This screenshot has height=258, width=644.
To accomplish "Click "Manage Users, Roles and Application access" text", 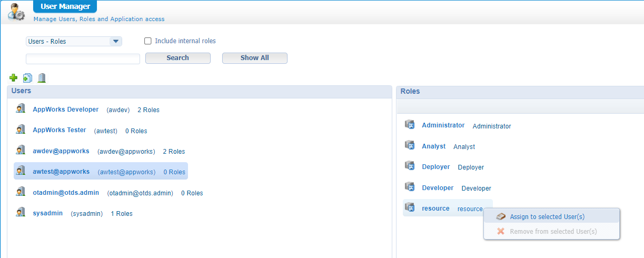I will tap(99, 19).
